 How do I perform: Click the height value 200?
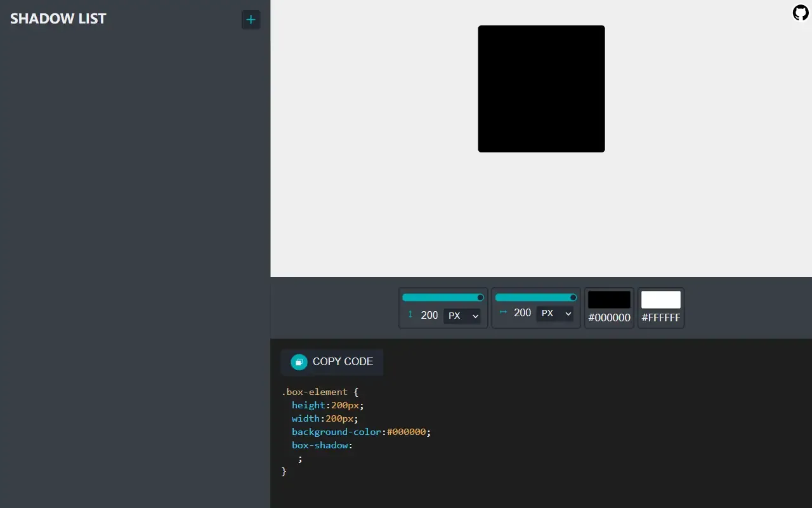tap(429, 316)
